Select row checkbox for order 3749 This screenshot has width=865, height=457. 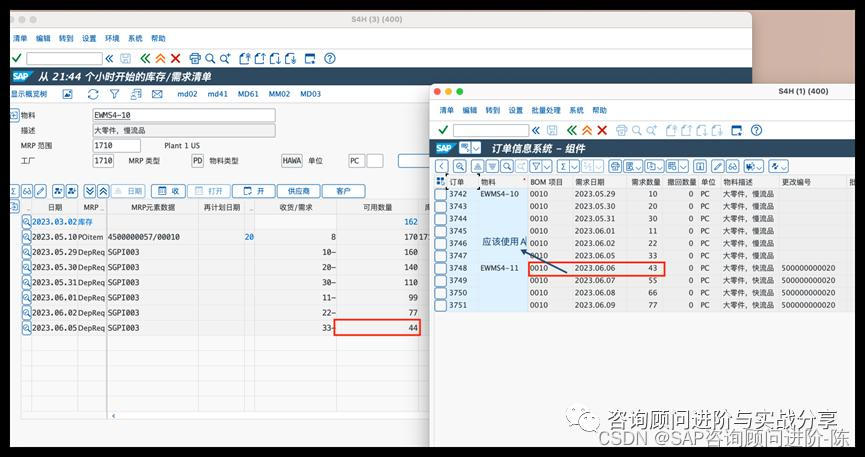tap(440, 281)
